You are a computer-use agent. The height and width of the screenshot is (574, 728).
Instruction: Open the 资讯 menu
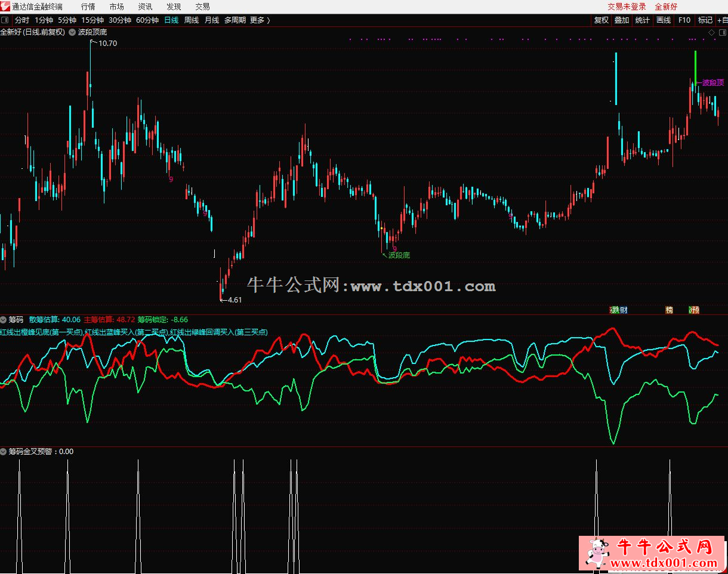[145, 7]
